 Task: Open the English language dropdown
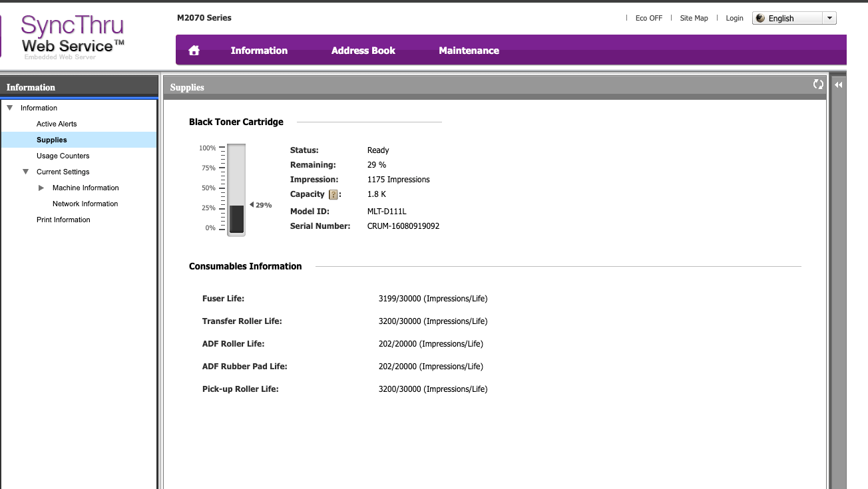[794, 19]
